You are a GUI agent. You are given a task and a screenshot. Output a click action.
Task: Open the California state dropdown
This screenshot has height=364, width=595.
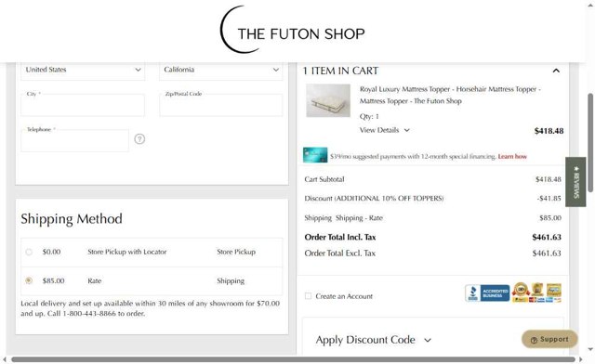tap(221, 70)
